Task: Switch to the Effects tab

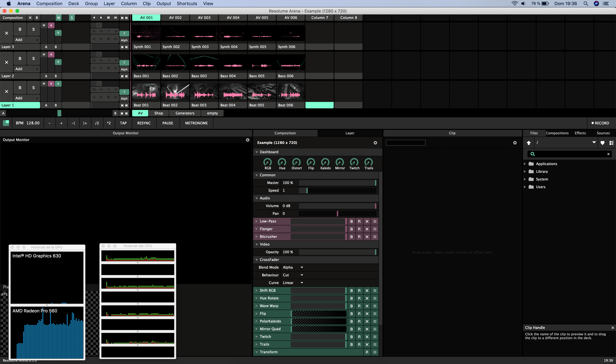Action: [x=580, y=133]
